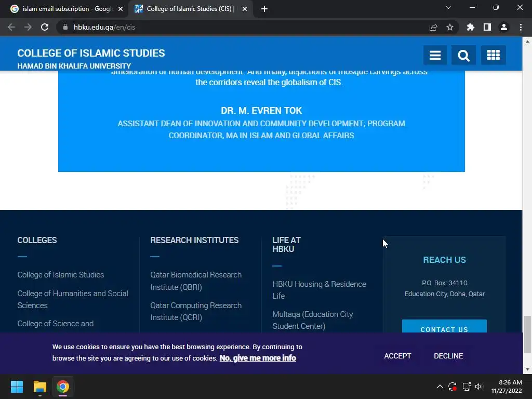The width and height of the screenshot is (532, 399).
Task: Click the browser forward arrow
Action: [x=28, y=27]
